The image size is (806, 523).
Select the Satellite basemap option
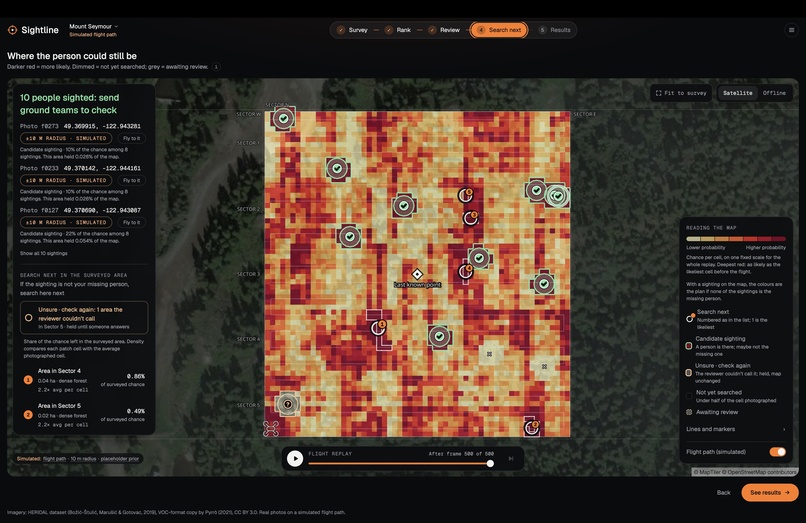738,93
